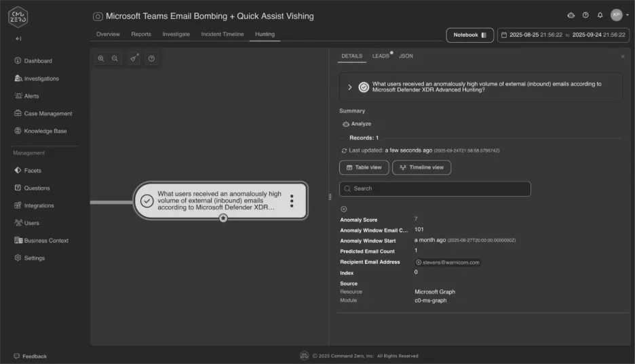The width and height of the screenshot is (635, 364).
Task: Switch to the LEADS panel tab
Action: click(x=381, y=56)
